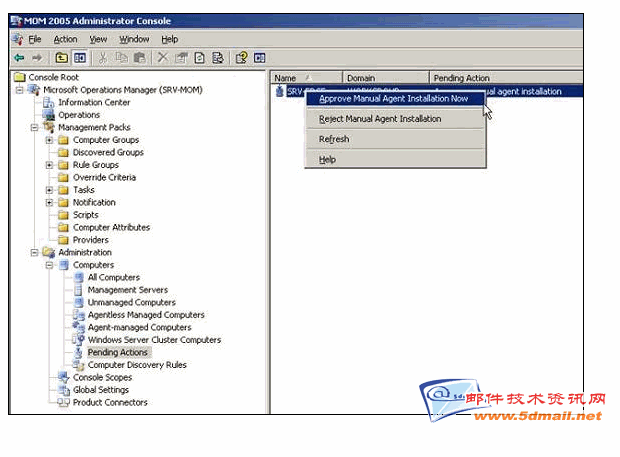Select Discovered Groups folder

pos(108,153)
